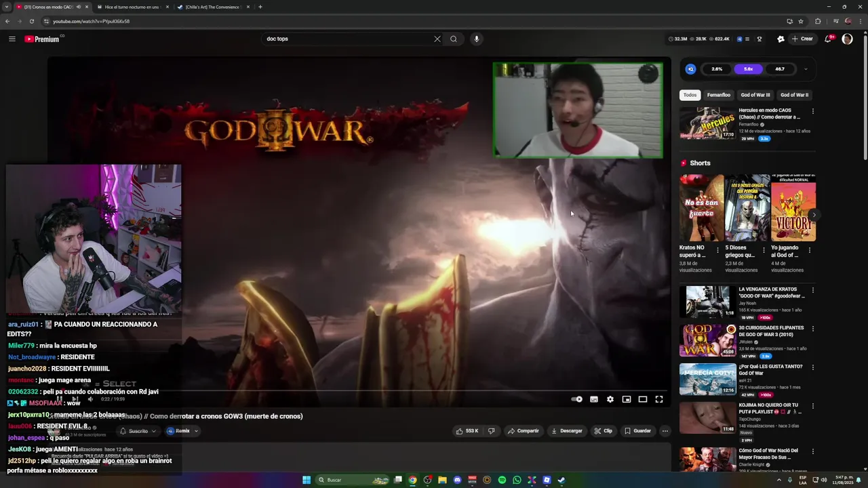868x488 pixels.
Task: Select the God of War II chip
Action: point(794,95)
